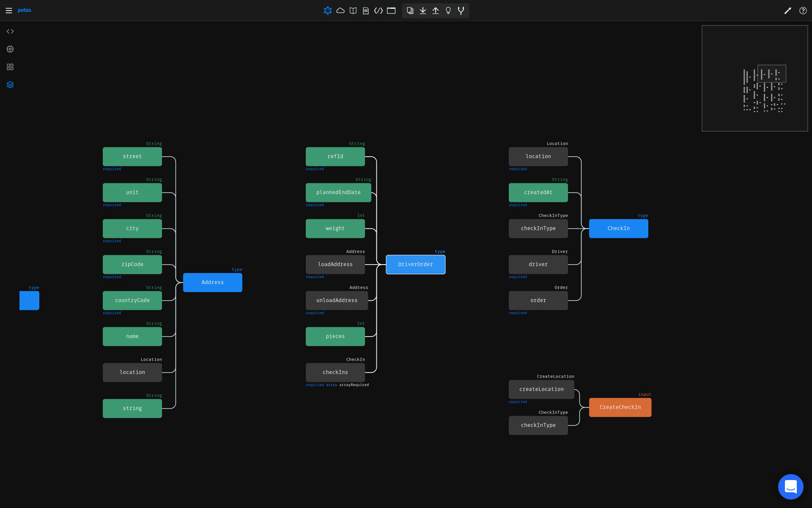812x508 pixels.
Task: Click the fork branch icon
Action: pos(461,11)
